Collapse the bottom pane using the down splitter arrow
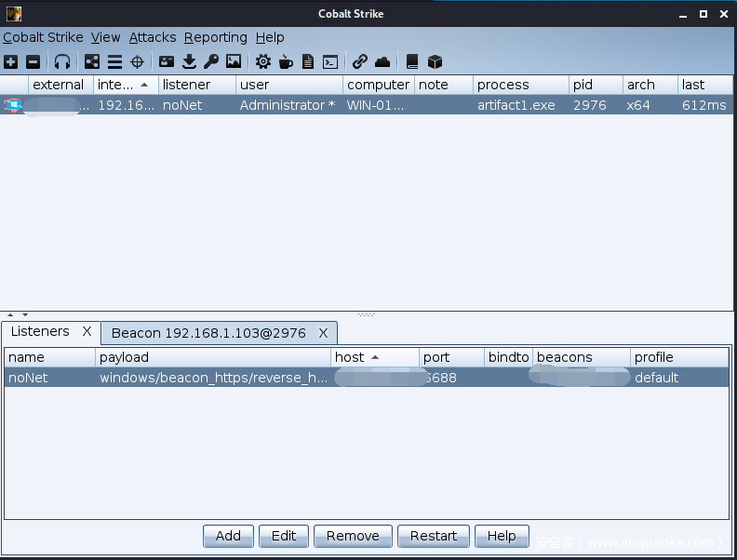 click(x=25, y=314)
